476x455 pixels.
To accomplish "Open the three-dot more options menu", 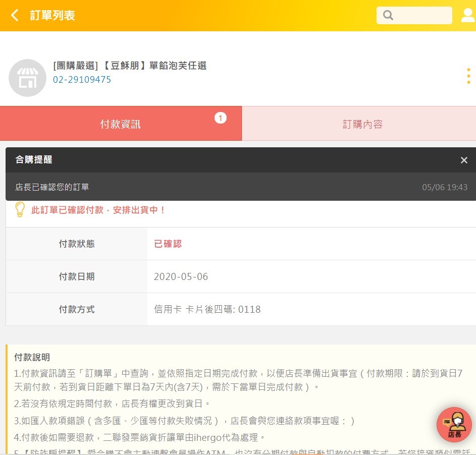I will click(469, 76).
